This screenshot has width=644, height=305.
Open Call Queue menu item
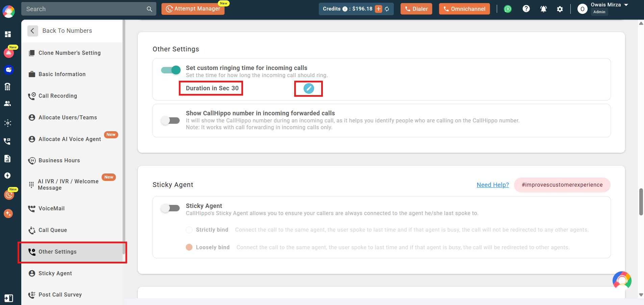(72, 230)
